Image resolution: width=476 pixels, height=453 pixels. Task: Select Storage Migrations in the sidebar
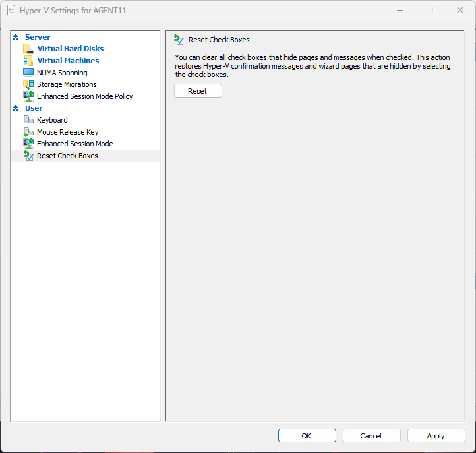click(67, 84)
